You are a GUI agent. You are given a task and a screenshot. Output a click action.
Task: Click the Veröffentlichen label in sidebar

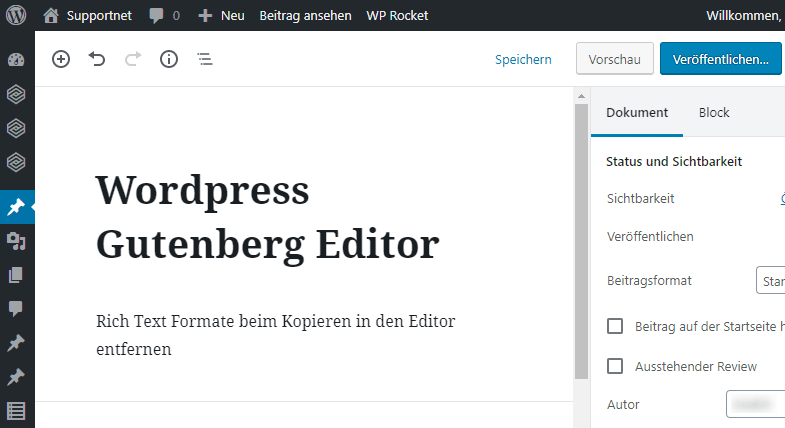tap(650, 236)
